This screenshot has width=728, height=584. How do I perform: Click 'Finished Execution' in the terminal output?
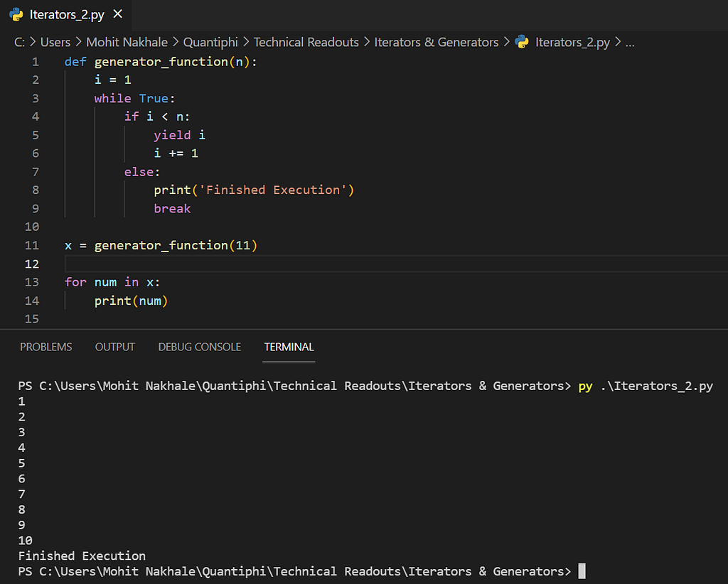pos(82,556)
